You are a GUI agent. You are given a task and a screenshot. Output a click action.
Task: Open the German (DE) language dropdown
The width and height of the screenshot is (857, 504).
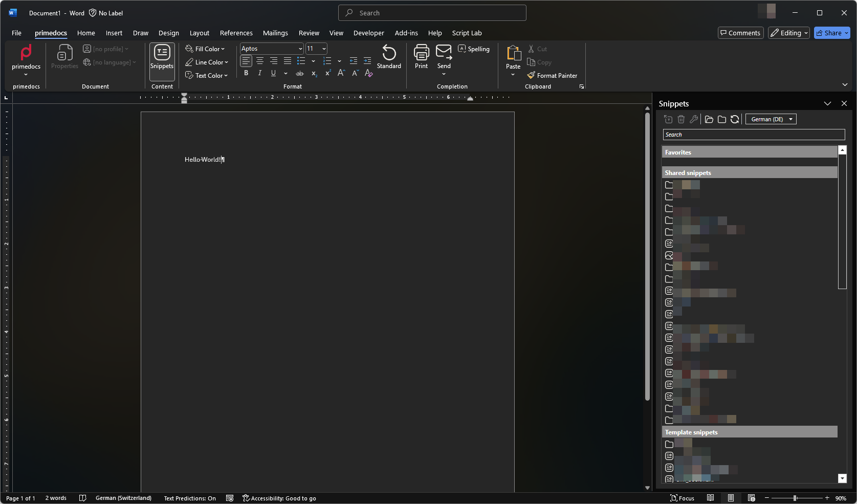coord(771,119)
